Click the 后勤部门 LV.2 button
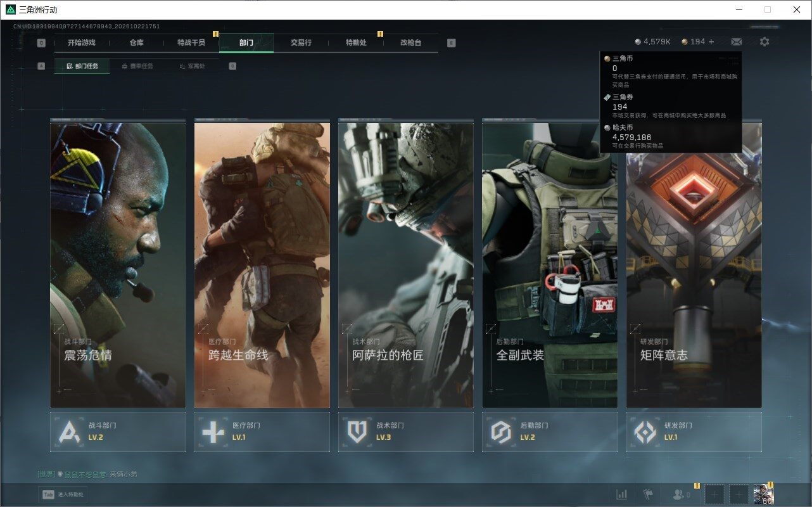This screenshot has height=507, width=812. (550, 432)
